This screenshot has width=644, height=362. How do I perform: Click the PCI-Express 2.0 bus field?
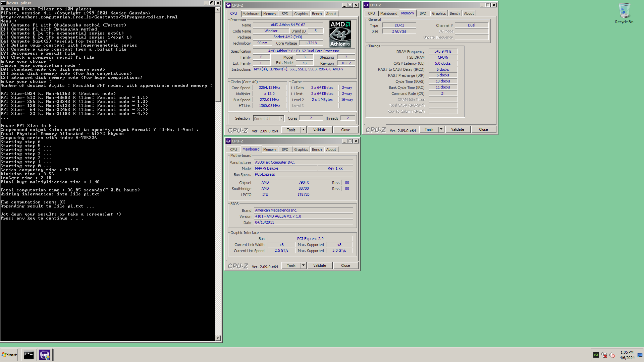(310, 239)
